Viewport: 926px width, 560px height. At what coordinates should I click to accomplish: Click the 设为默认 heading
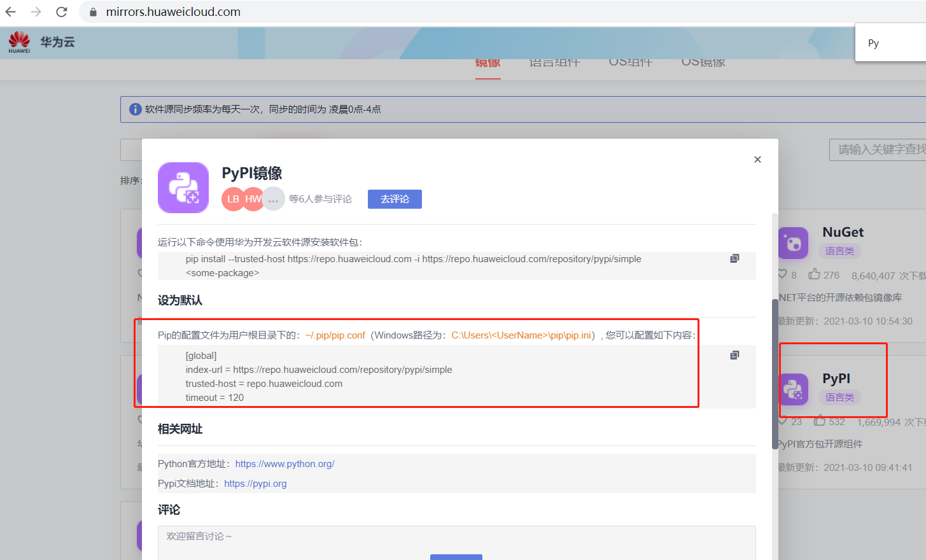(x=180, y=300)
